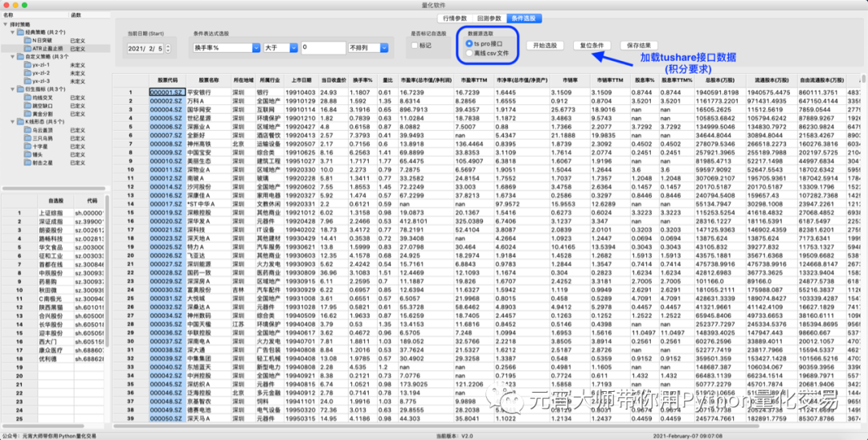Click the 2021/2/5 date field
868x440 pixels.
(x=145, y=49)
